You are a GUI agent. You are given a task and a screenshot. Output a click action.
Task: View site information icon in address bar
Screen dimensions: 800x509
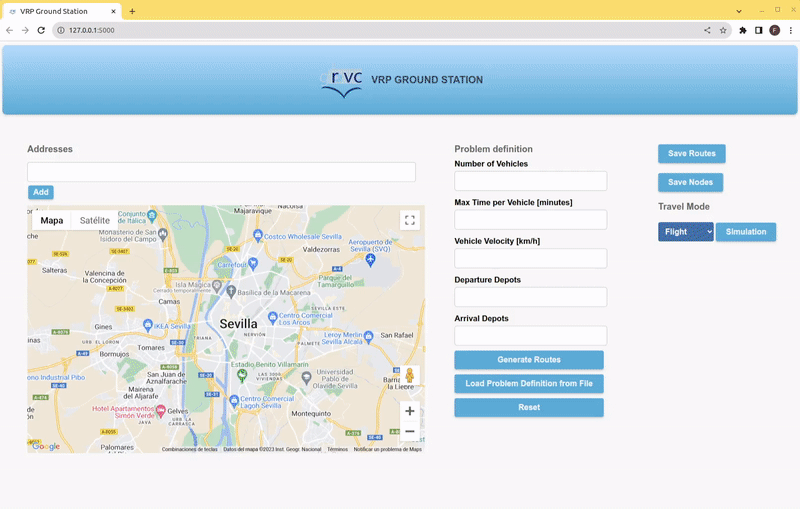point(61,30)
